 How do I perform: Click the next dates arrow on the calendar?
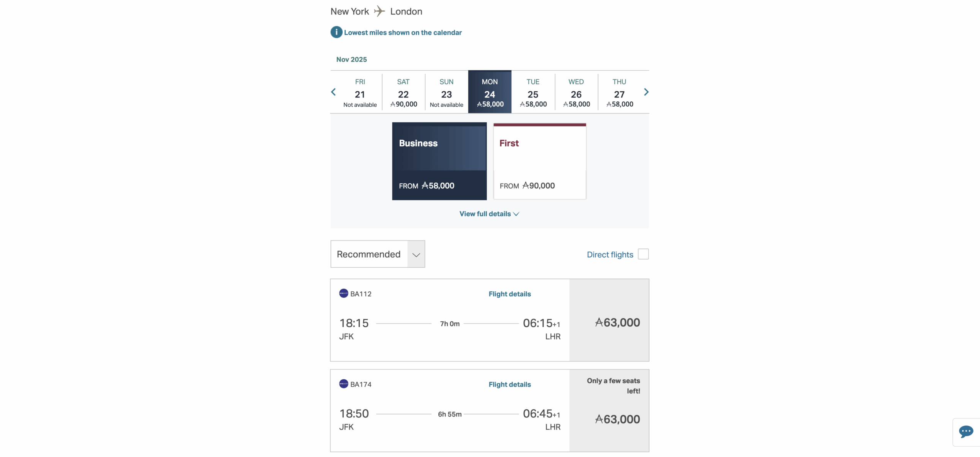(x=646, y=92)
